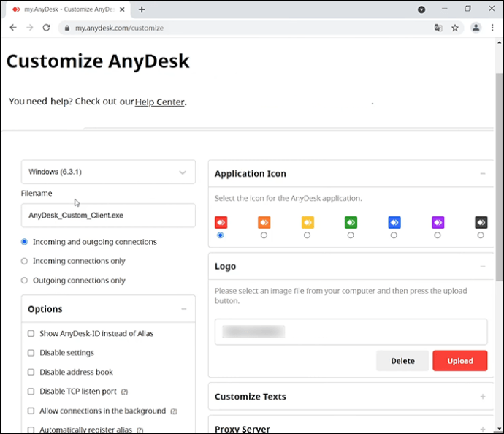The image size is (504, 434).
Task: Select the red AnyDesk application icon
Action: pos(221,222)
